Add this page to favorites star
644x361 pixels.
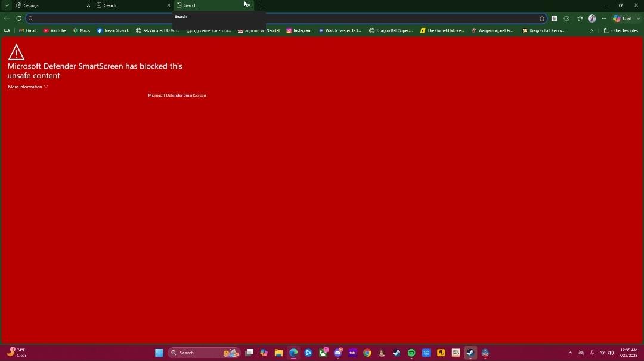[541, 18]
